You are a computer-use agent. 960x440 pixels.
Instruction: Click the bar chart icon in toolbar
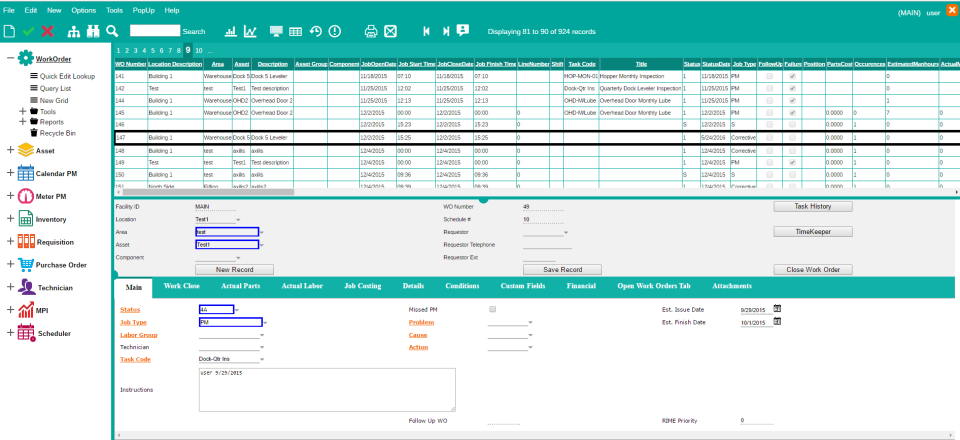coord(231,31)
